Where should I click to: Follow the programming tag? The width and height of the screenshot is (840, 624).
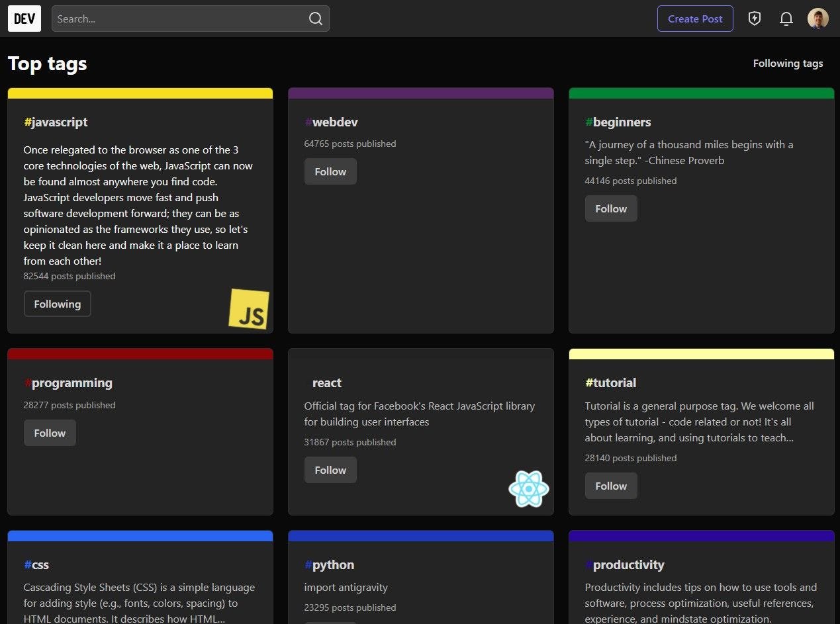pos(50,433)
